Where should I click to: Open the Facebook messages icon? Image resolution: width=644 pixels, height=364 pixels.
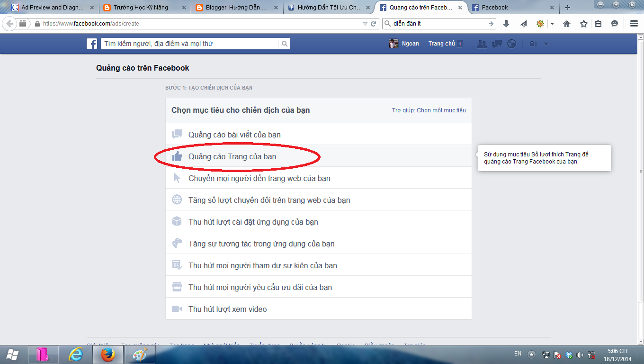497,44
